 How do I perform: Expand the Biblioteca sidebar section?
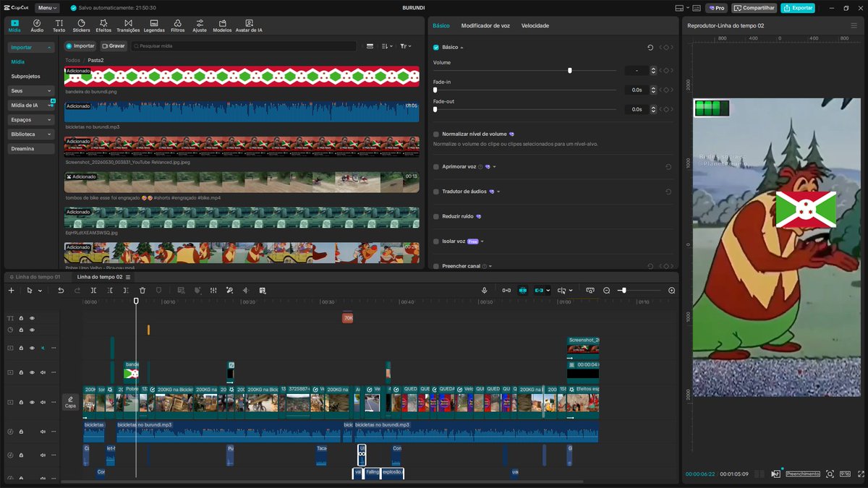click(x=31, y=134)
